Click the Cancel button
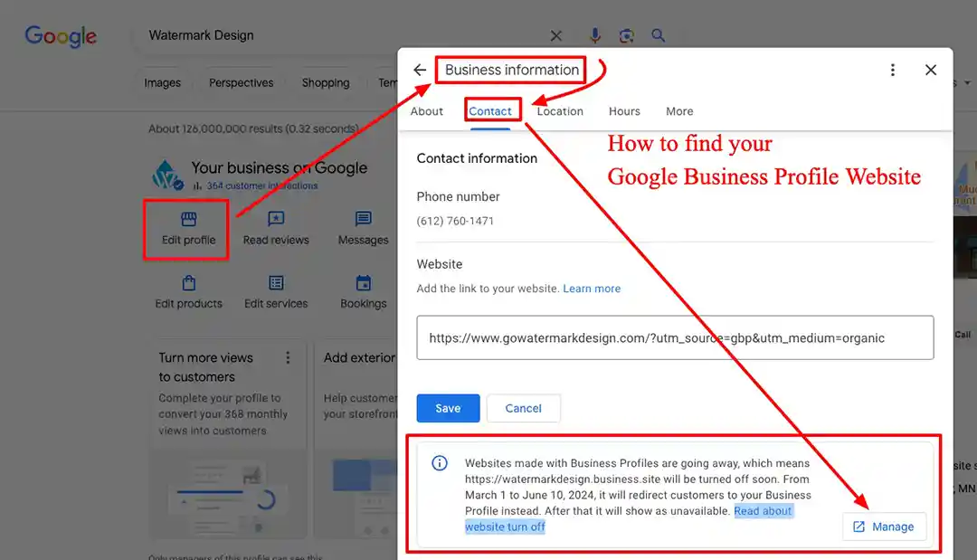Screen dimensions: 977x560 click(x=524, y=408)
